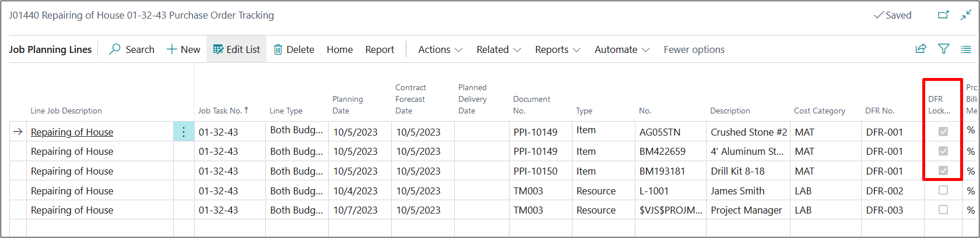Screen dimensions: 980x238
Task: Click the New plus icon
Action: pyautogui.click(x=172, y=49)
